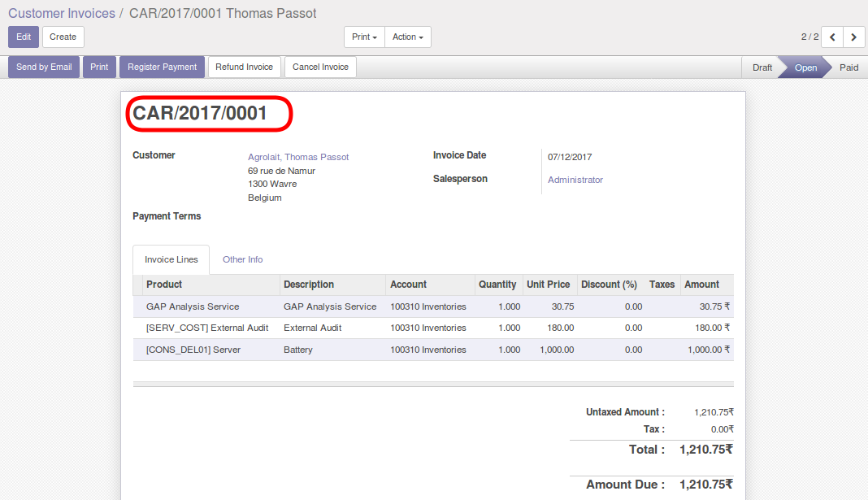This screenshot has width=868, height=500.
Task: Expand the Action dropdown menu
Action: pos(407,37)
